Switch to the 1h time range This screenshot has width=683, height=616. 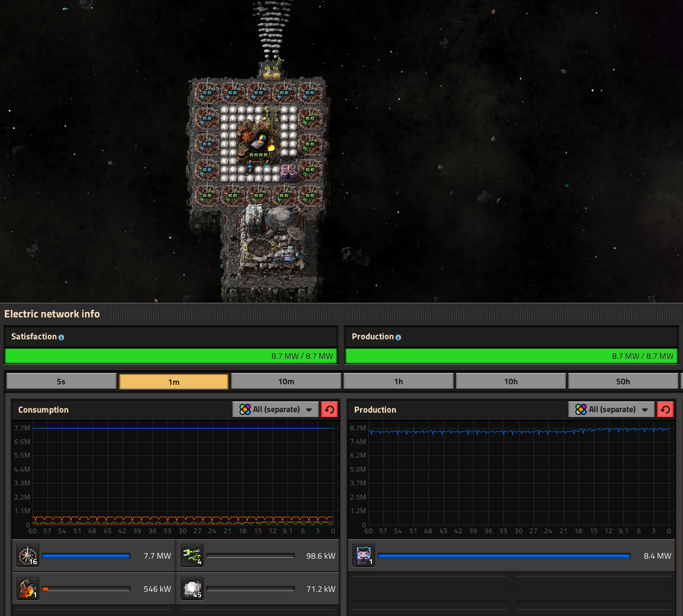399,381
